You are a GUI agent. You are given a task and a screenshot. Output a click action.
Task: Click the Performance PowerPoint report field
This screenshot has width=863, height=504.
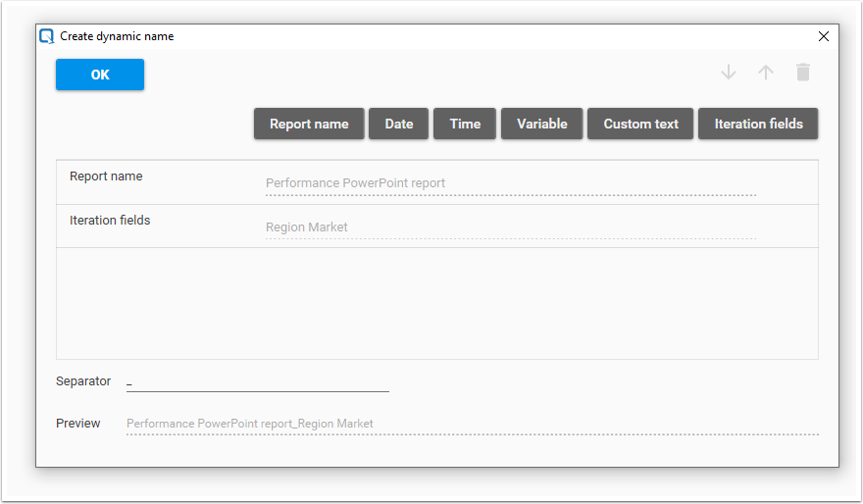[x=510, y=183]
